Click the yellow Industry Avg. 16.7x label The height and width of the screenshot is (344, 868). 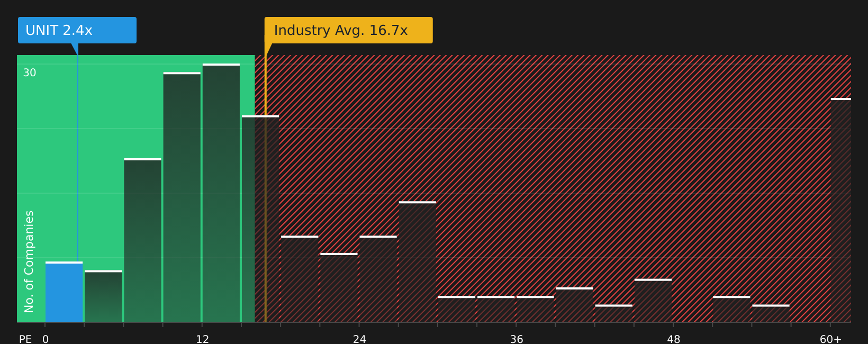(x=348, y=30)
